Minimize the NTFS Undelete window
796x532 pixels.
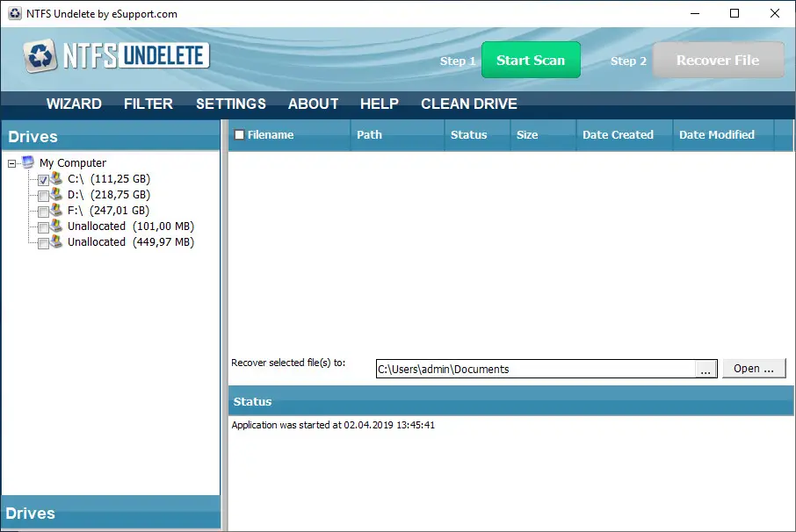tap(695, 13)
